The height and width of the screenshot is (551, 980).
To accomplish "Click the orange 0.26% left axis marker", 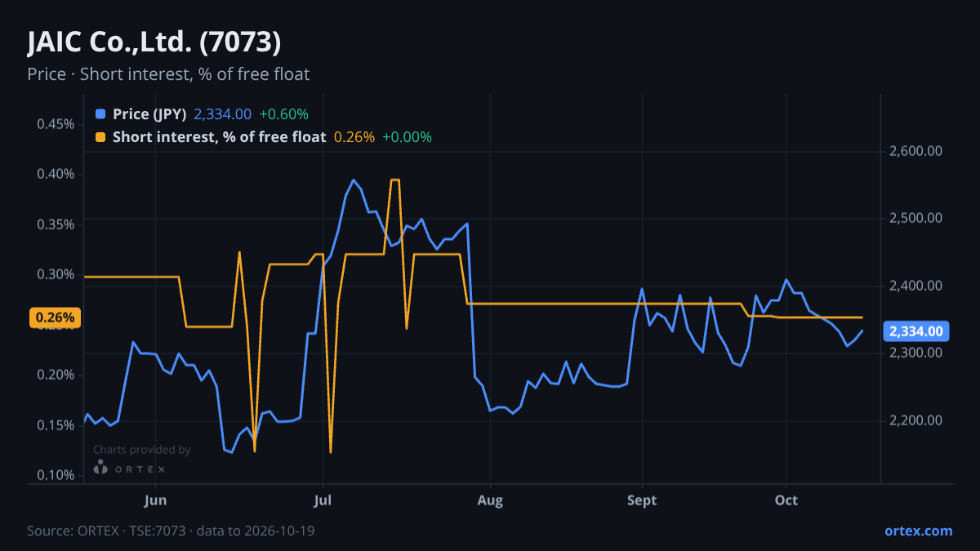I will pos(56,318).
